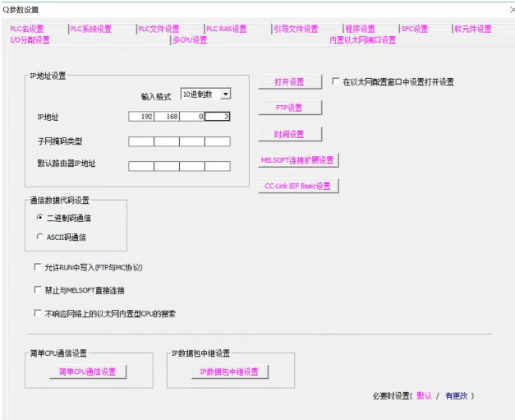Screen dimensions: 515x420
Task: Click the IP数据包中继设置 button
Action: click(x=218, y=372)
